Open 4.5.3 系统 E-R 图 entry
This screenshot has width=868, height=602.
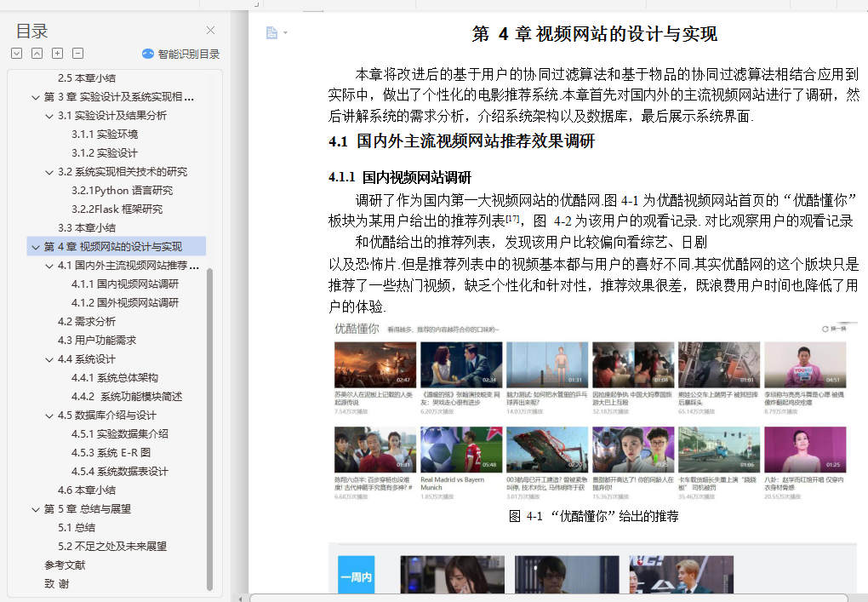tap(111, 452)
